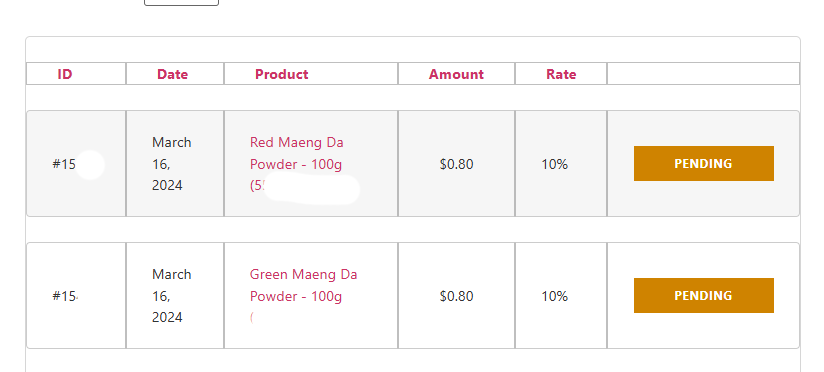Image resolution: width=824 pixels, height=372 pixels.
Task: Click PENDING badge for Green Maeng Da
Action: coord(704,295)
